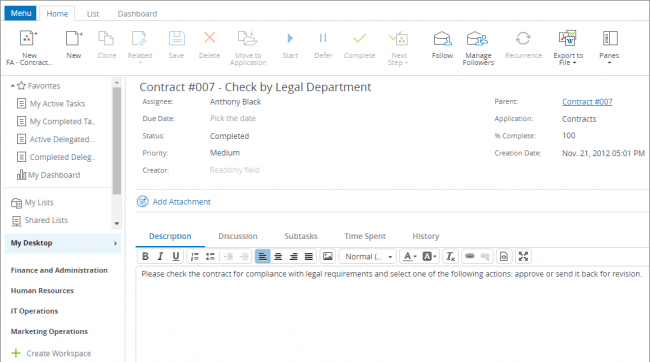Open the Human Resources workspace
Screen dimensions: 650x362
pos(42,291)
